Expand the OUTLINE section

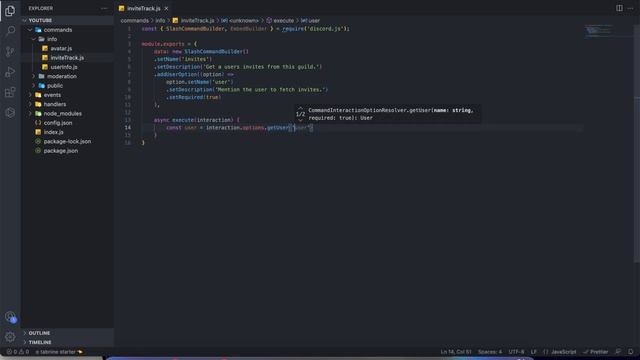[67, 333]
